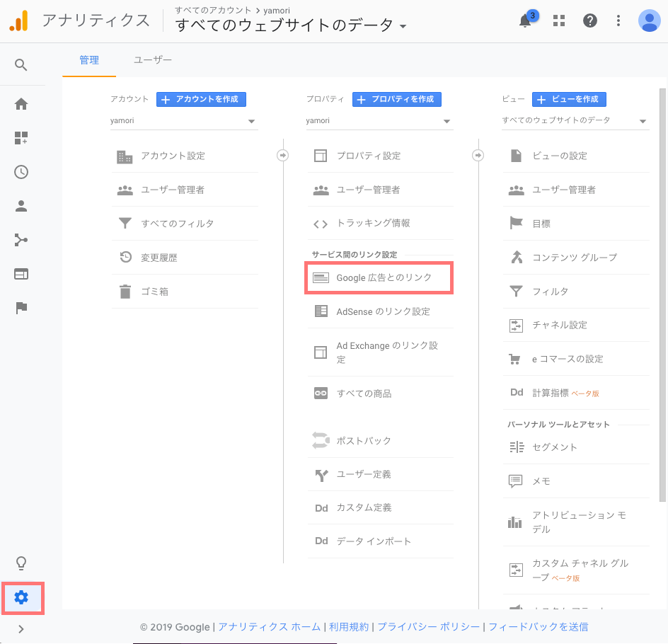Open アトリビューション モデル item

coord(576,522)
